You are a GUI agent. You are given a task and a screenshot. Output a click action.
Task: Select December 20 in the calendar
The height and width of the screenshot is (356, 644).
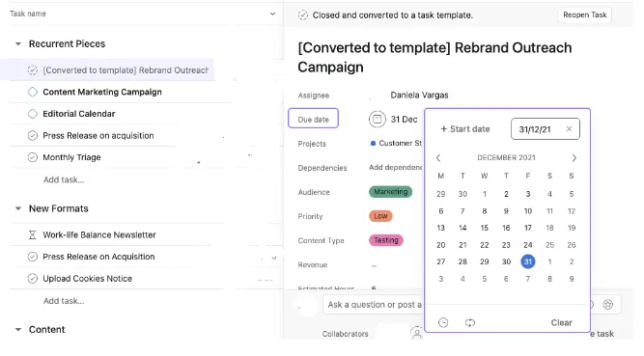coord(440,245)
